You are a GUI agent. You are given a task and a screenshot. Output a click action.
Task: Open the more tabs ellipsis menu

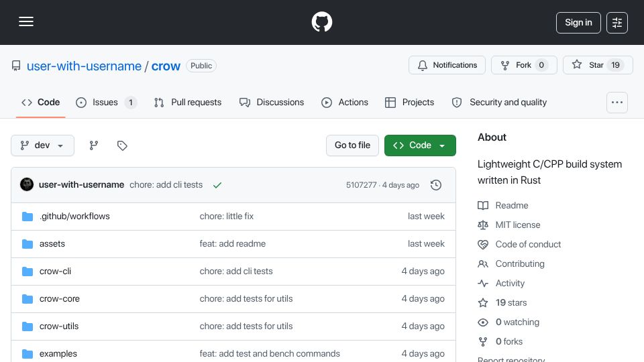point(617,102)
